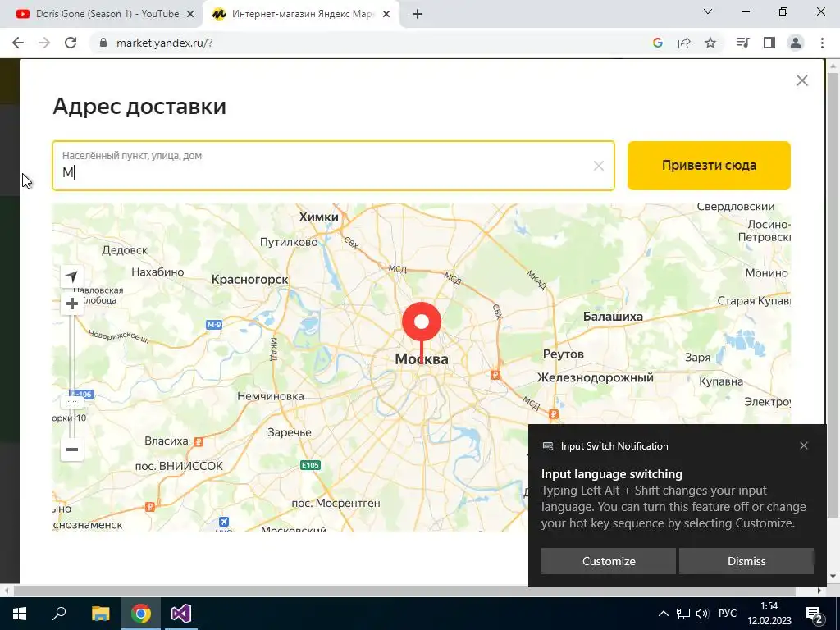Open the share page icon in address bar

pos(684,43)
